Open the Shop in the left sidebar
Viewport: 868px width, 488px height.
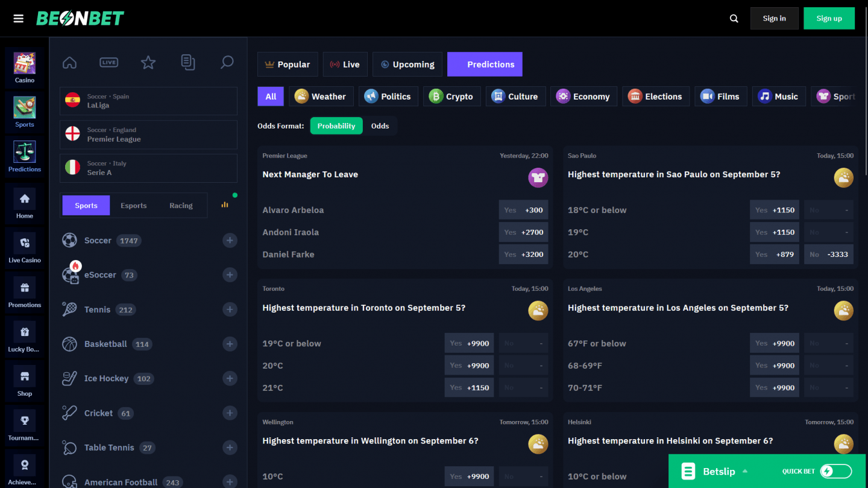[25, 382]
